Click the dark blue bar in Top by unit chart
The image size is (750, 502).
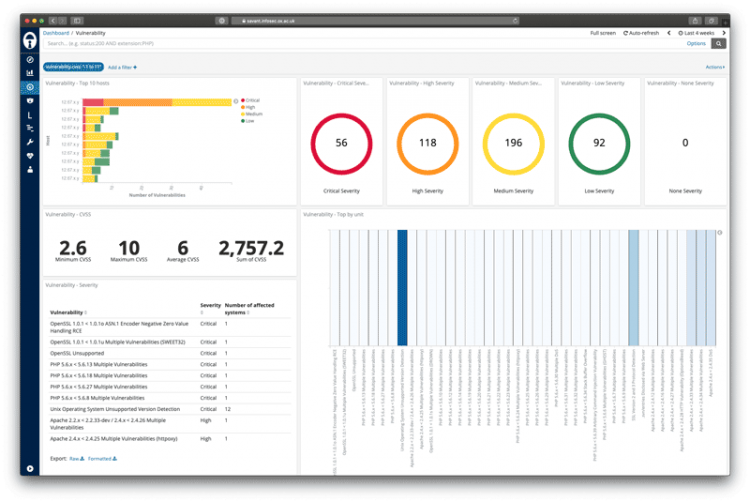[402, 287]
